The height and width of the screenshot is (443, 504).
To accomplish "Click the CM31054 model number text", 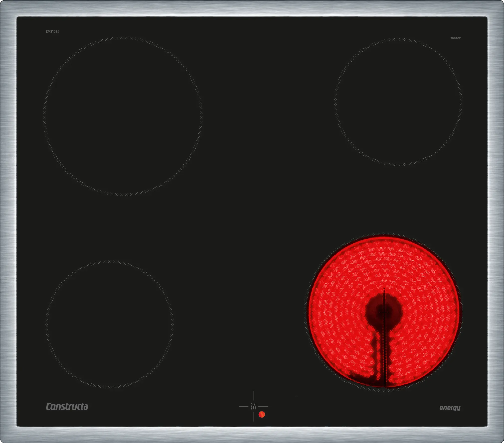I will tap(52, 32).
